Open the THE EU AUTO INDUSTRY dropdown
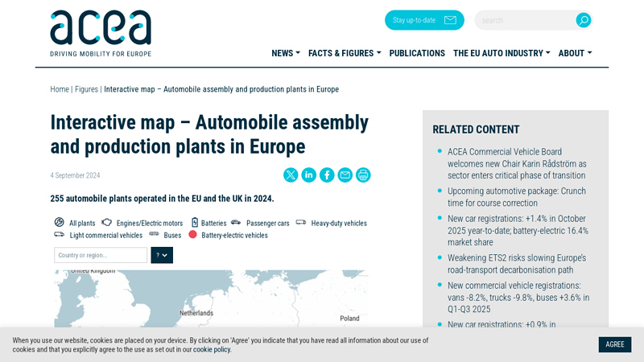The image size is (644, 362). coord(502,53)
